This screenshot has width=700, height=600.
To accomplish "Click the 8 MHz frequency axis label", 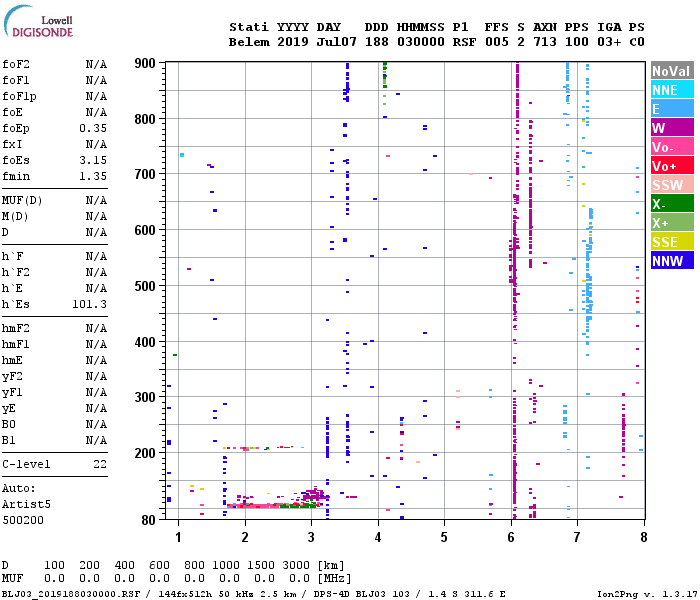I will (x=643, y=537).
